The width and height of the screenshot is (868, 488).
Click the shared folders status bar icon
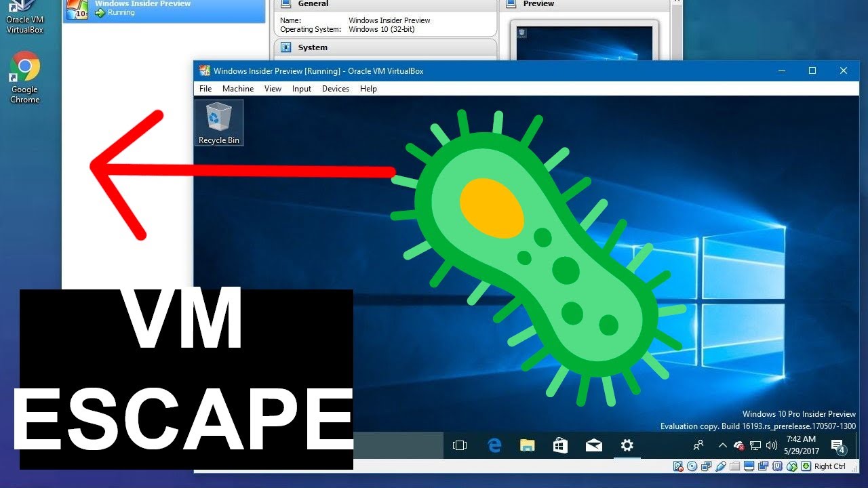(734, 466)
